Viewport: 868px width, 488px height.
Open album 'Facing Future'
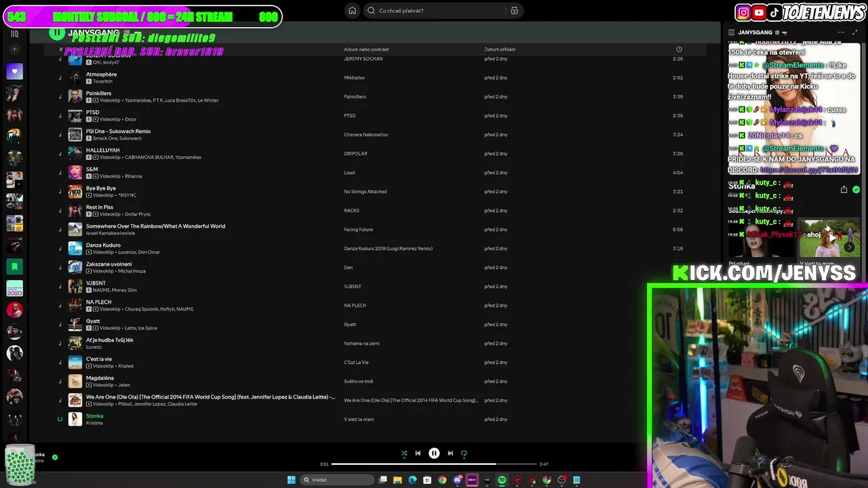[358, 230]
